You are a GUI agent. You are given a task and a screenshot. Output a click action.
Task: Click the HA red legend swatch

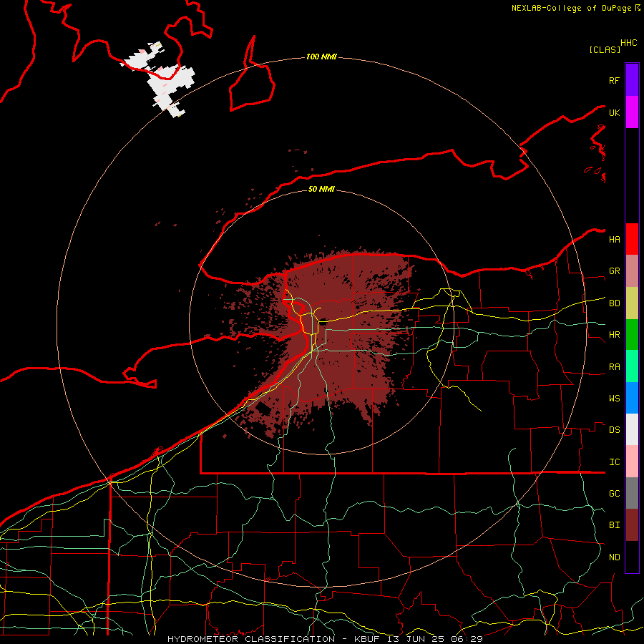point(632,239)
